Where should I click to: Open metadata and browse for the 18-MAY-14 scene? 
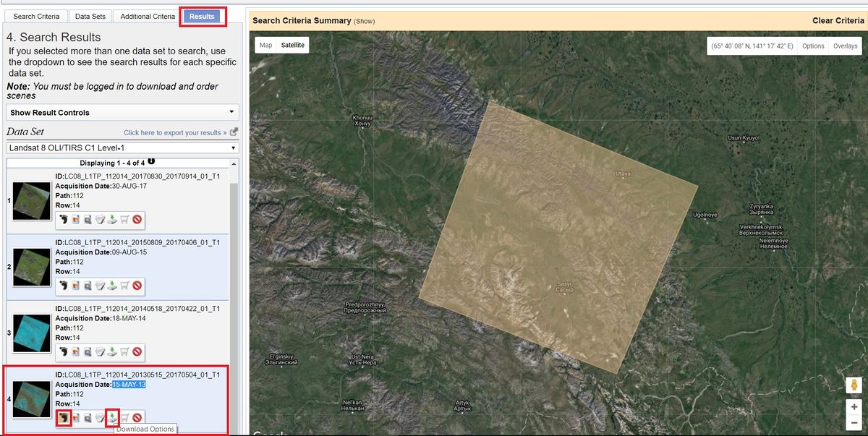pyautogui.click(x=88, y=352)
